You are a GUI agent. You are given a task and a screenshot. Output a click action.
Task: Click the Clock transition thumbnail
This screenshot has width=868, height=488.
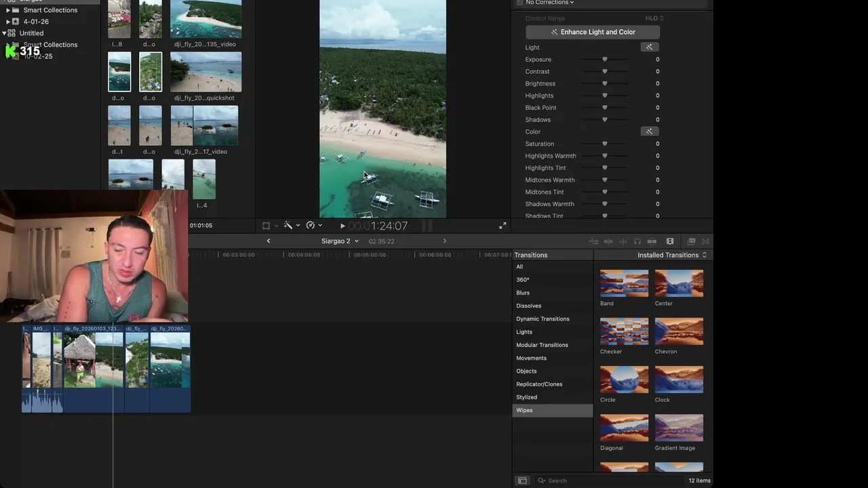pos(679,380)
